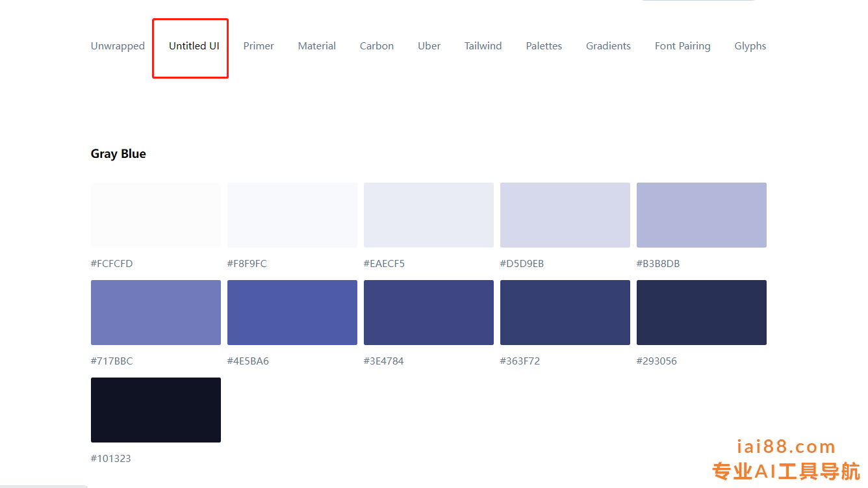This screenshot has height=488, width=868.
Task: Click the #3E4784 color swatch
Action: pos(429,313)
